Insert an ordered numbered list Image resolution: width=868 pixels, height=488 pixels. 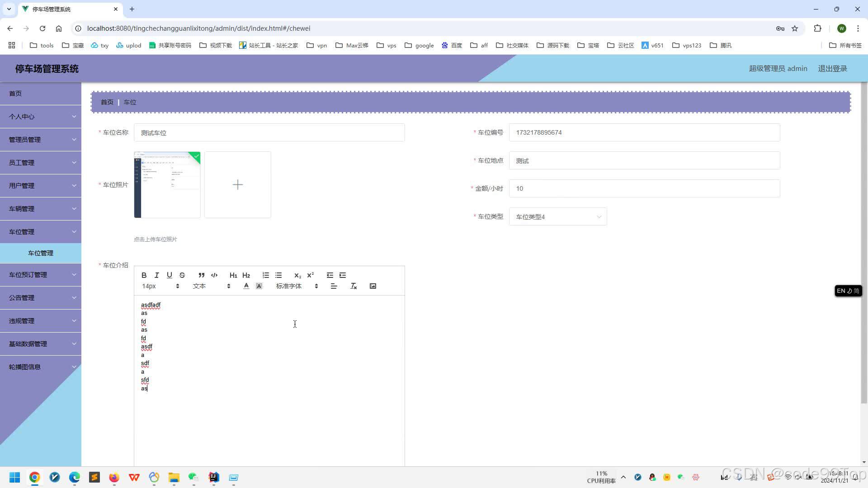265,275
